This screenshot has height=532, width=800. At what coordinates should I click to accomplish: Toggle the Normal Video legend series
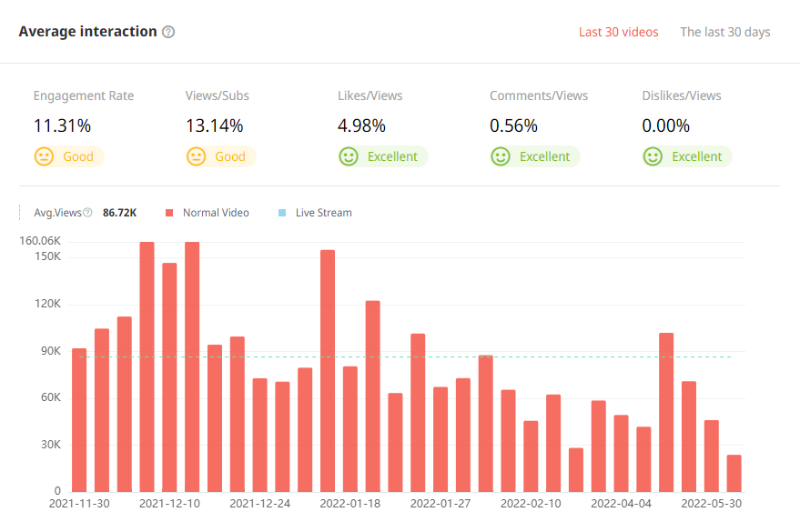[215, 213]
